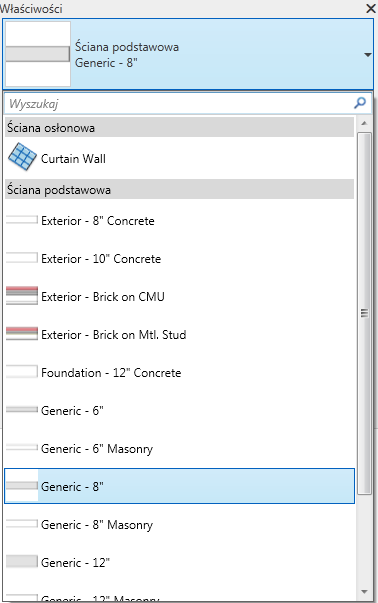
Task: Click the search magnifier icon
Action: (360, 103)
